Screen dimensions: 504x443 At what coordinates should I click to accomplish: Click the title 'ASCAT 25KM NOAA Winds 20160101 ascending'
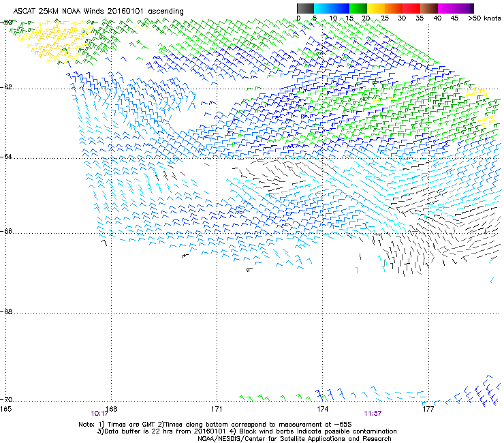[98, 12]
